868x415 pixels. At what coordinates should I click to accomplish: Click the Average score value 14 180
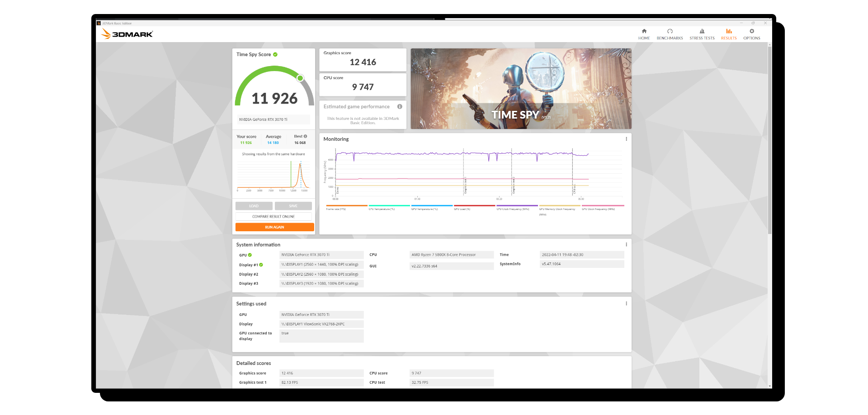273,143
